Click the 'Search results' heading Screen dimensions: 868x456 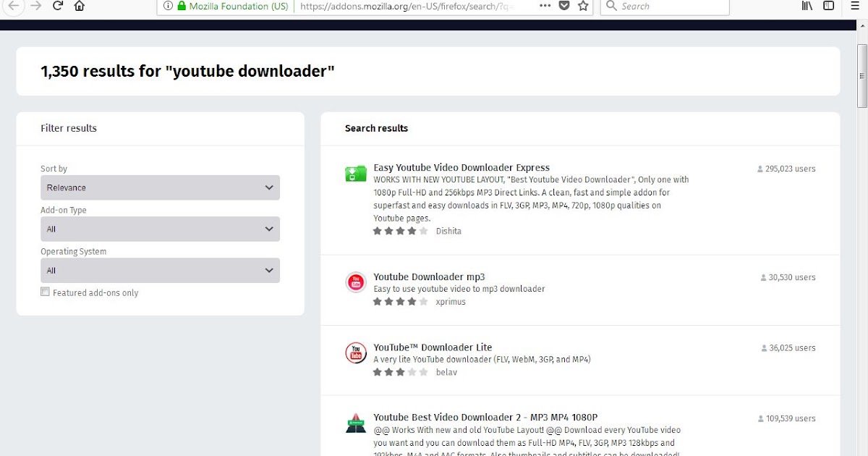pos(376,128)
